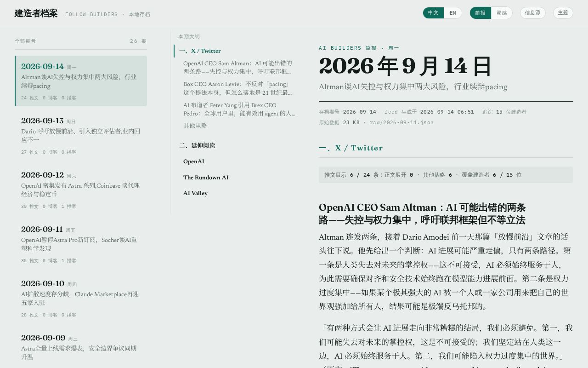Click the 本期大纲 outline label
Viewport: 588px width, 368px height.
click(x=189, y=36)
